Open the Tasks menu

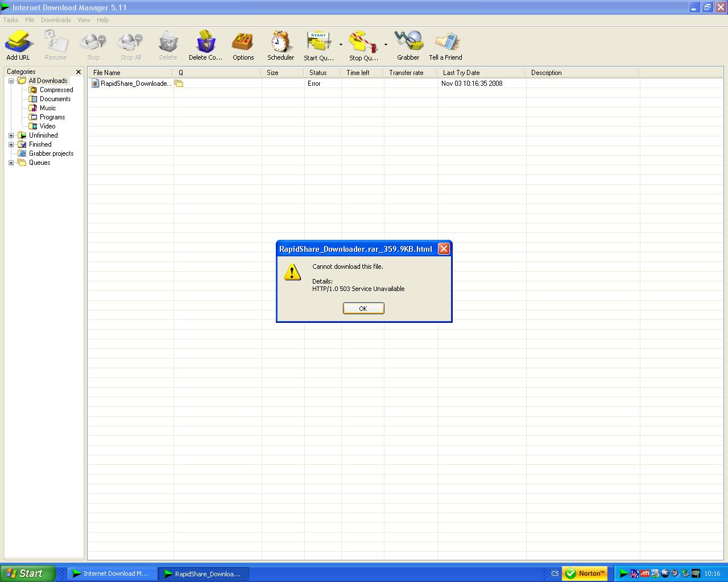point(11,20)
